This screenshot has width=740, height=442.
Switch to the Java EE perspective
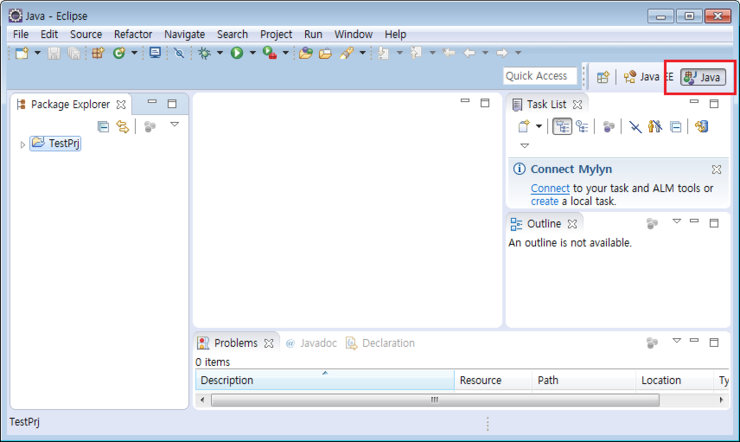[648, 77]
